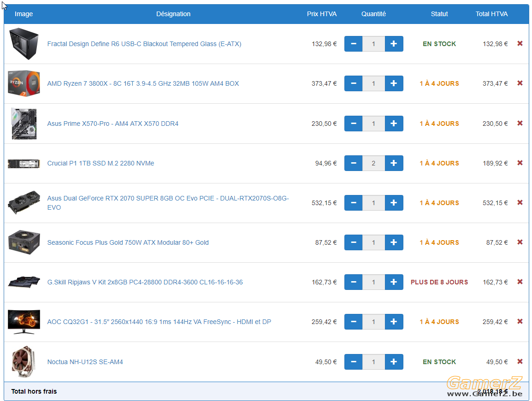Click the Total HTVA column header

coord(491,14)
